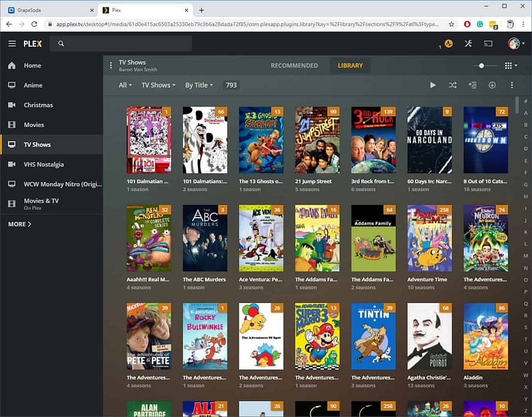
Task: Reload the page in Chrome
Action: point(34,24)
